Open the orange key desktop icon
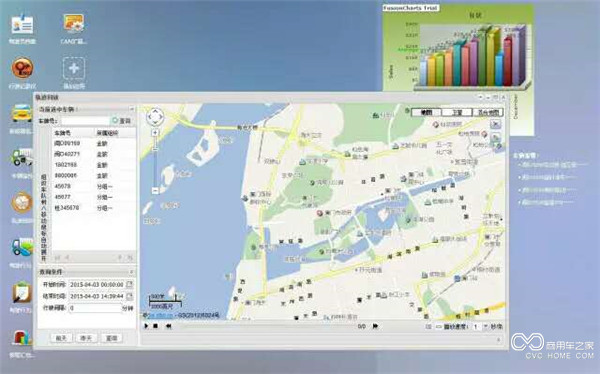Image resolution: width=600 pixels, height=374 pixels. tap(22, 68)
